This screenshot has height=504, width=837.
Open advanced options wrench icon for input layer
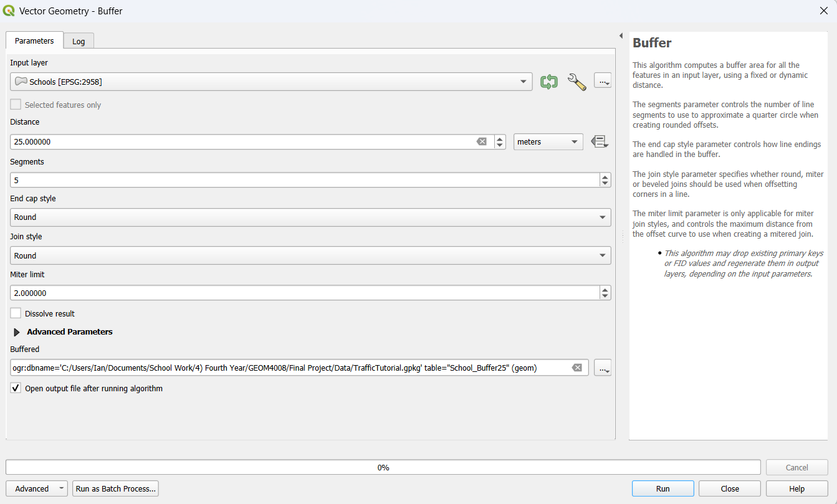576,82
